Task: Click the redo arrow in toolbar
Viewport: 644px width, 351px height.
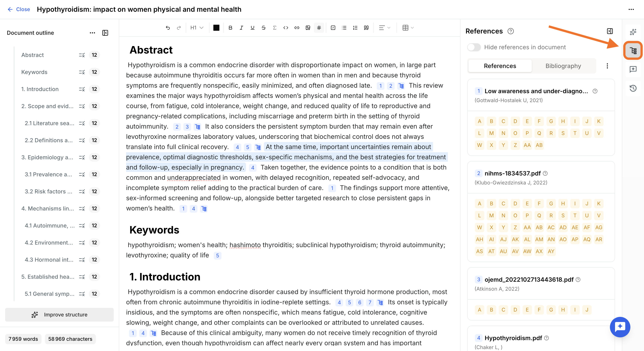Action: click(x=179, y=28)
